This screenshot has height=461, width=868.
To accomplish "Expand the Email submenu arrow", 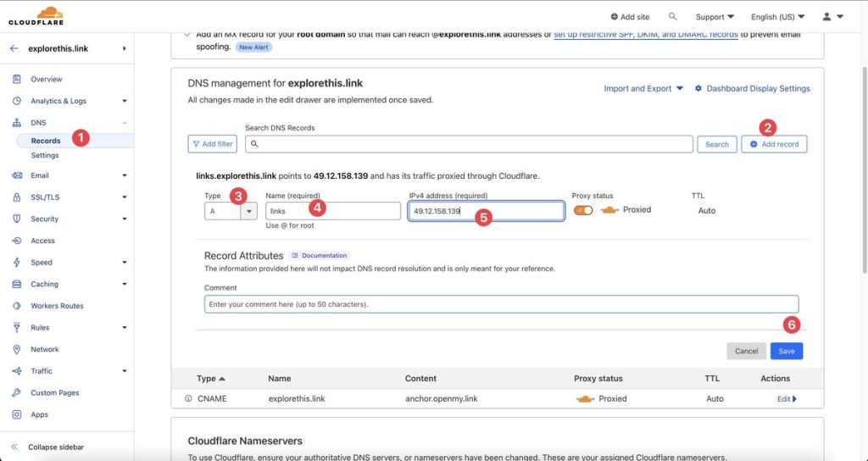I will pos(124,175).
